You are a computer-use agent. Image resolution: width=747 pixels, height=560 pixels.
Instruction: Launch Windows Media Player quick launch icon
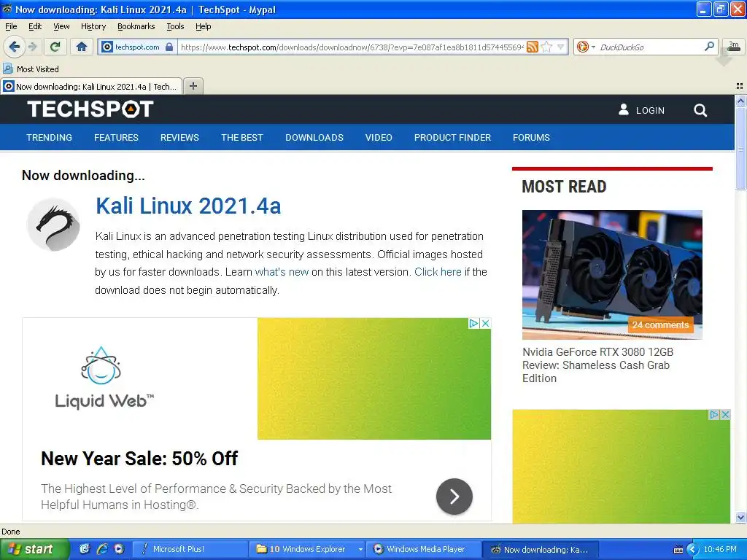(x=119, y=549)
